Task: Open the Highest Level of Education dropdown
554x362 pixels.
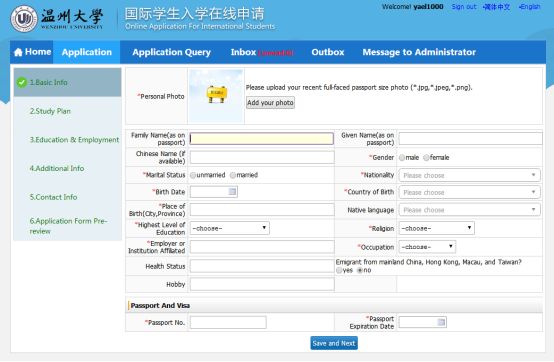Action: [230, 228]
